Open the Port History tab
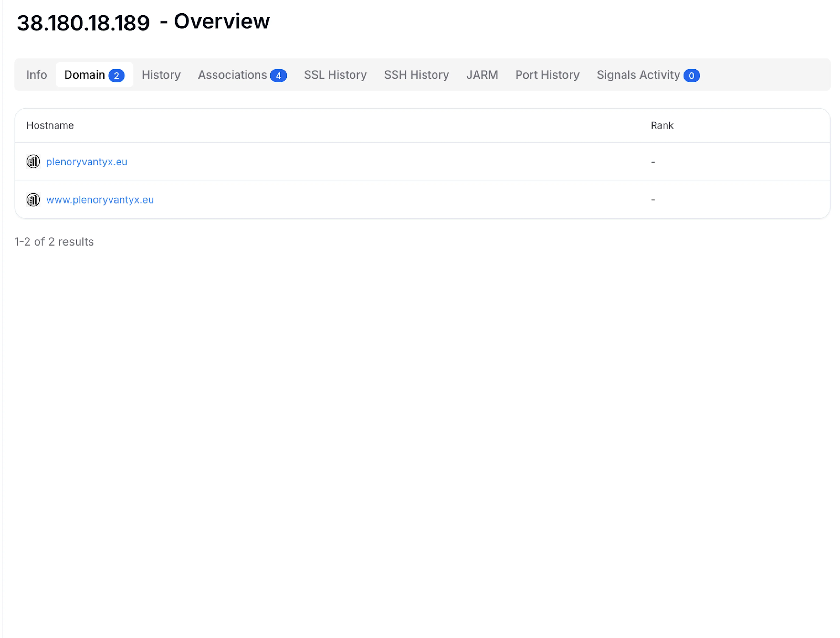This screenshot has height=638, width=840. point(547,75)
